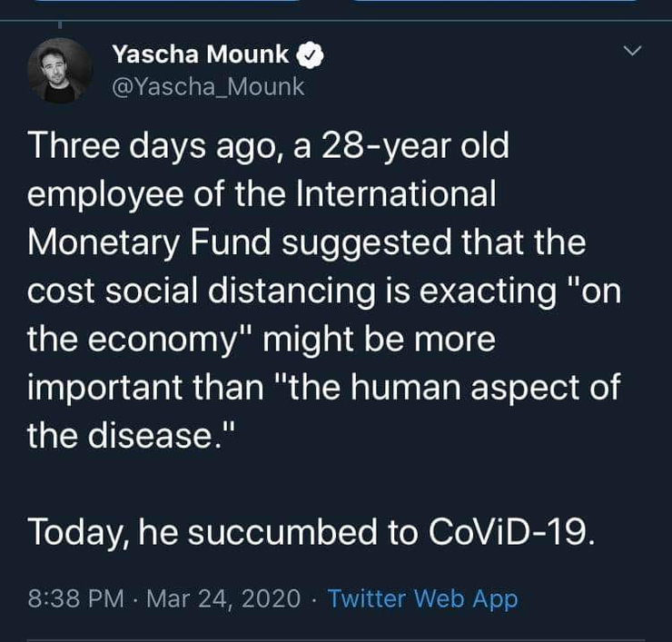Image resolution: width=672 pixels, height=642 pixels.
Task: Click the blue verified badge icon
Action: pos(311,55)
